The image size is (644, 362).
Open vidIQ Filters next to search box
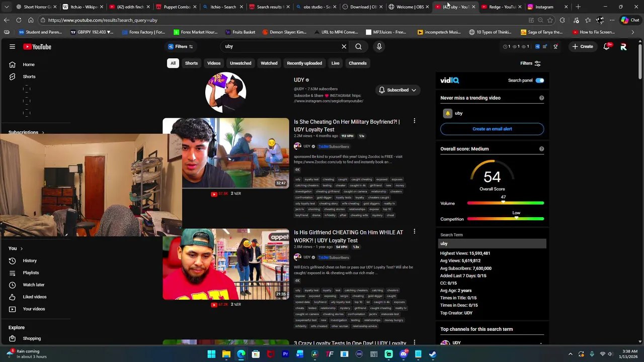click(x=181, y=47)
